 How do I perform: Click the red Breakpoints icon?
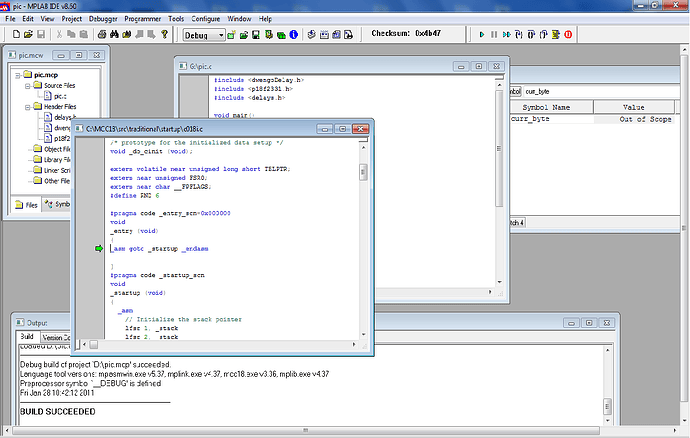pos(568,34)
